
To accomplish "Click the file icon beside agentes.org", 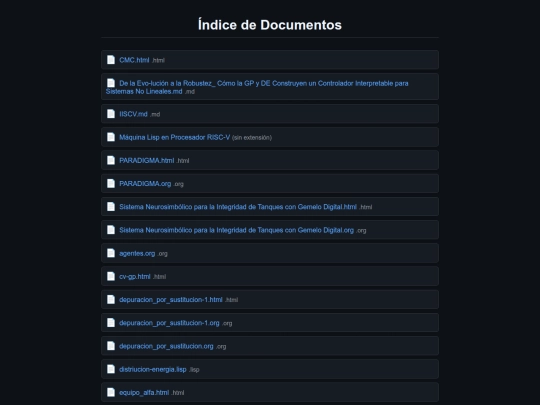I will click(x=111, y=253).
